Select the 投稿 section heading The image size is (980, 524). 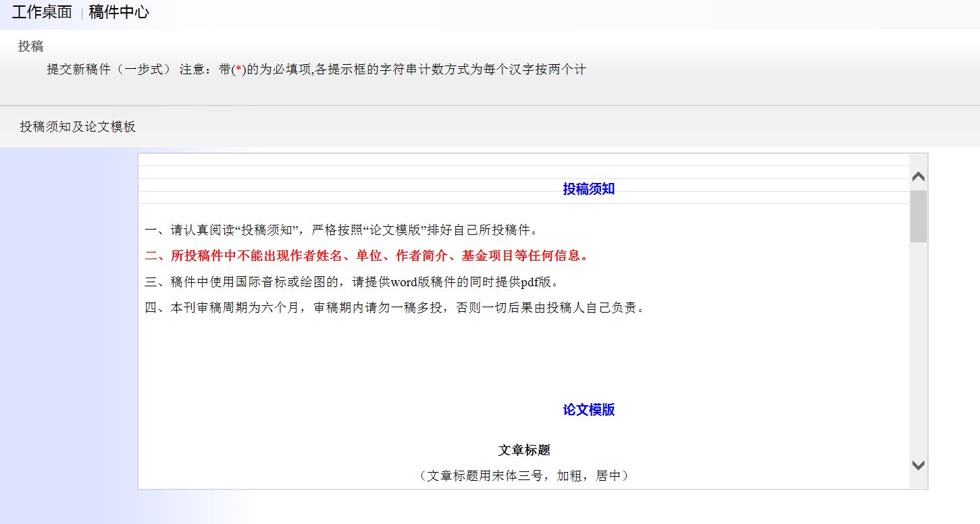(30, 47)
